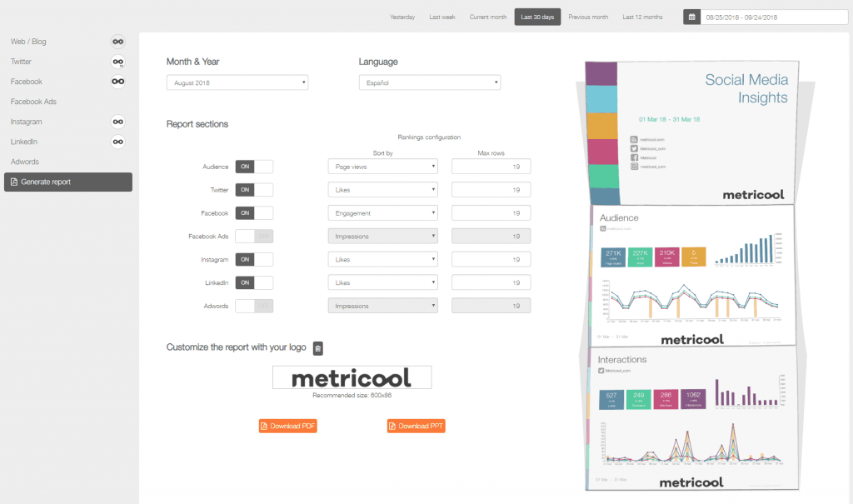The width and height of the screenshot is (853, 504).
Task: Click the infinity icon beside LinkedIn
Action: point(118,142)
